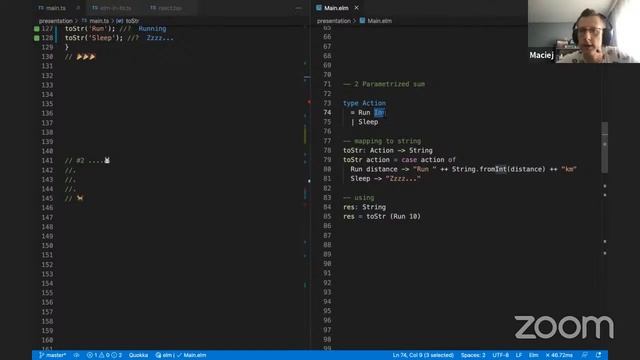Close the Main.elm tab

356,8
